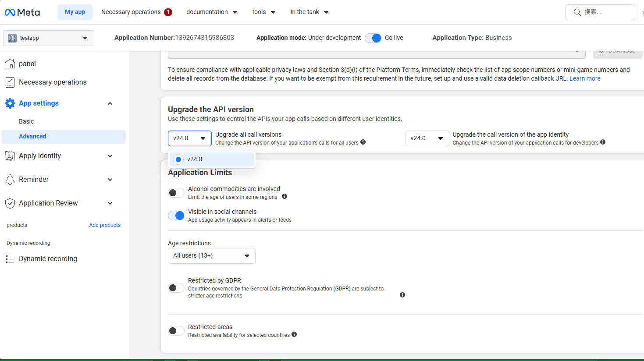Open panel in the sidebar
Image resolution: width=644 pixels, height=361 pixels.
pos(27,64)
